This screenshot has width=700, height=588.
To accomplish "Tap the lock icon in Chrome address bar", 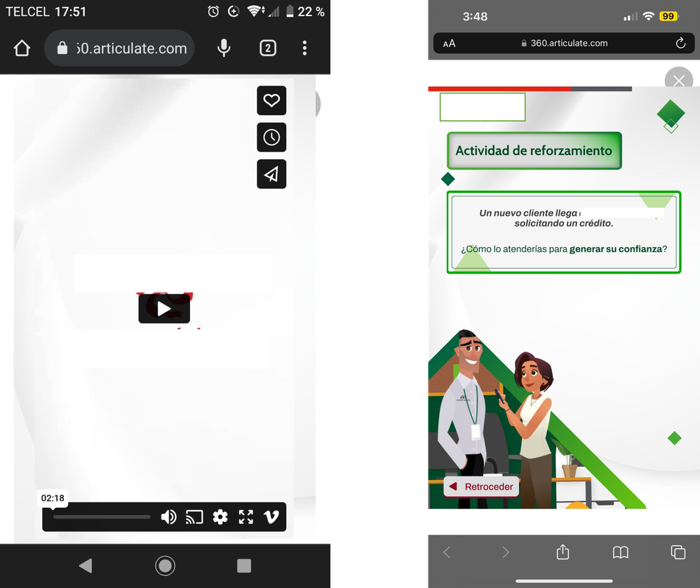I will coord(62,48).
